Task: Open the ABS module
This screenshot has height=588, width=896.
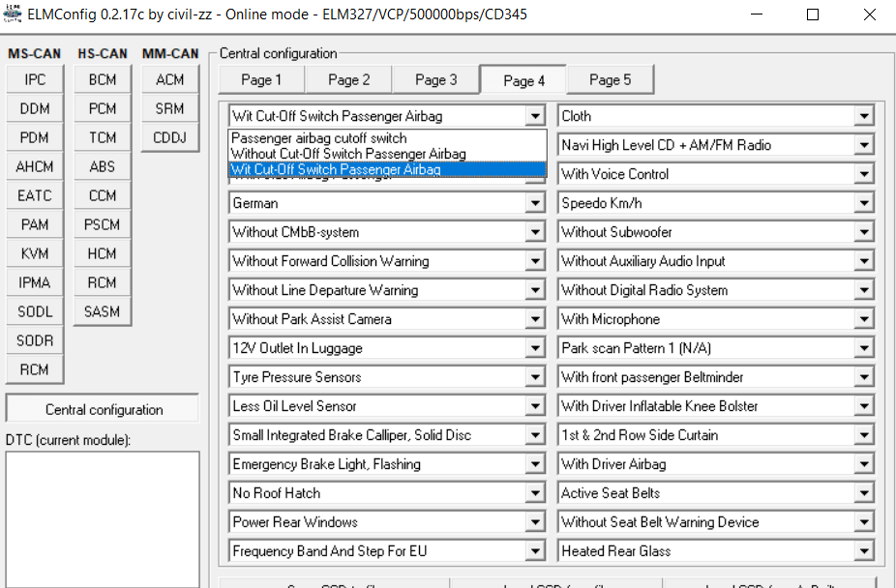Action: pyautogui.click(x=103, y=167)
